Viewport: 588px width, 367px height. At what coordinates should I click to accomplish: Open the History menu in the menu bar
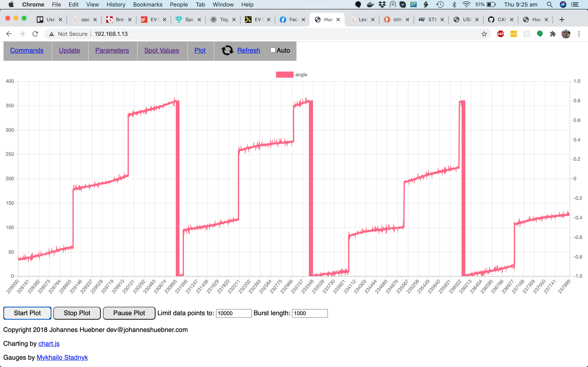(116, 4)
